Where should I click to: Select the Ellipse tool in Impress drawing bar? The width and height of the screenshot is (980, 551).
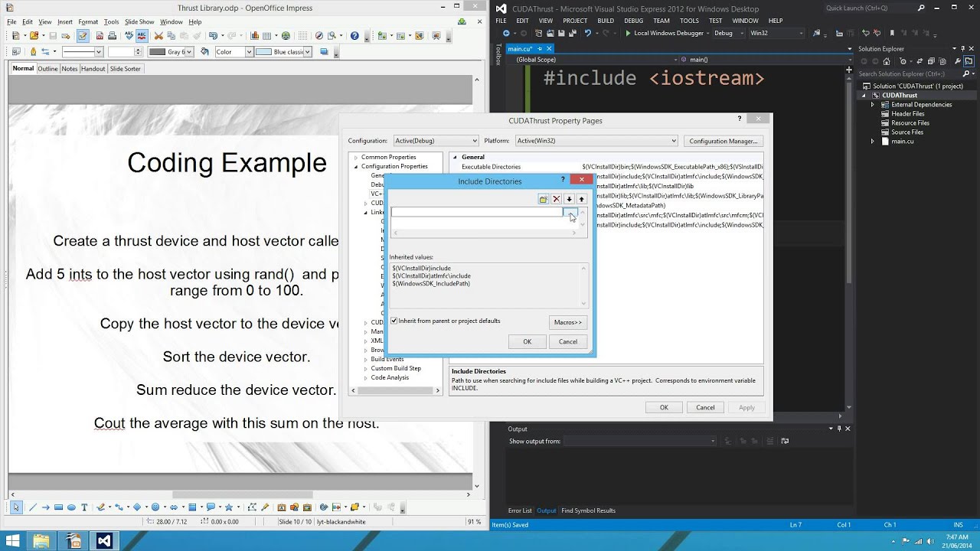pyautogui.click(x=71, y=507)
